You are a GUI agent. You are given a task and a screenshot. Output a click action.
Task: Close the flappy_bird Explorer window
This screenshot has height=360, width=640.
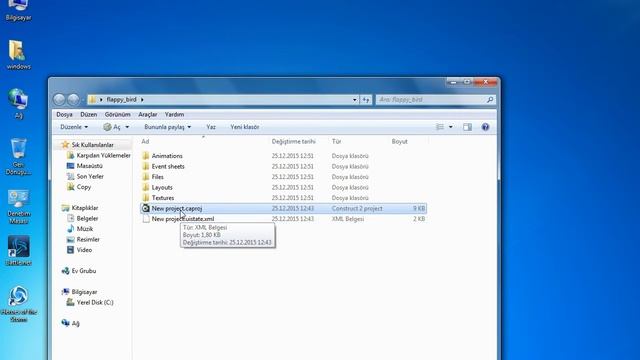point(486,82)
